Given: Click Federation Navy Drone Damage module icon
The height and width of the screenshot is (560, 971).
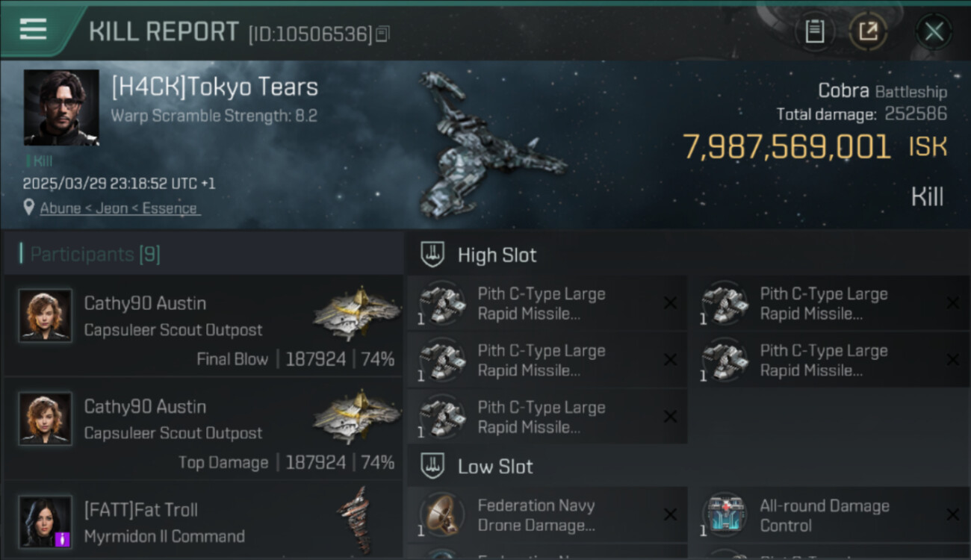Looking at the screenshot, I should tap(442, 514).
